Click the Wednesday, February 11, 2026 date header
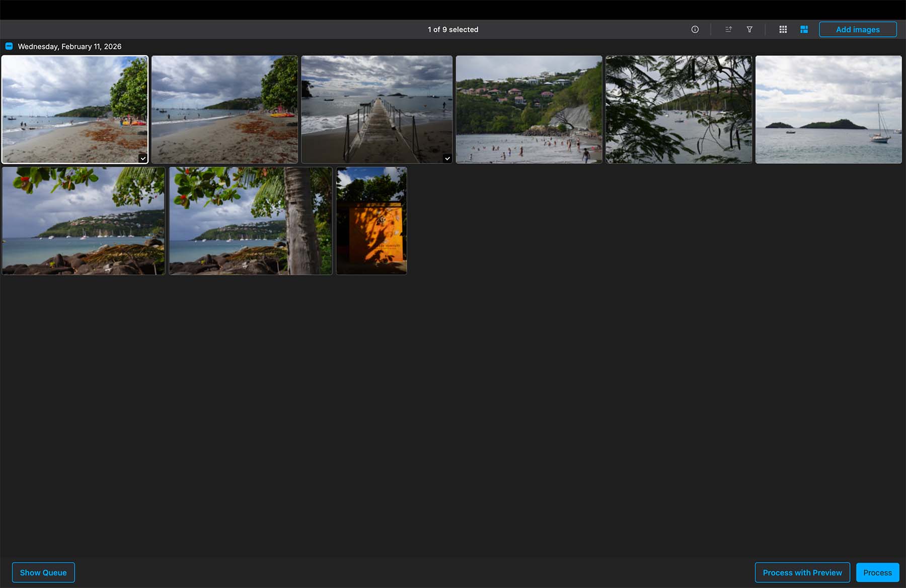Viewport: 906px width, 588px height. pyautogui.click(x=69, y=46)
